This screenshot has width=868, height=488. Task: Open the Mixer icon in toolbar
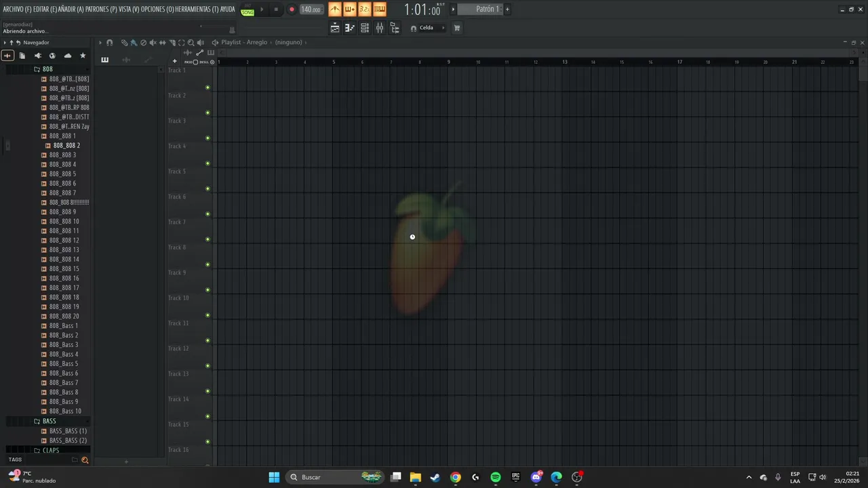coord(380,28)
